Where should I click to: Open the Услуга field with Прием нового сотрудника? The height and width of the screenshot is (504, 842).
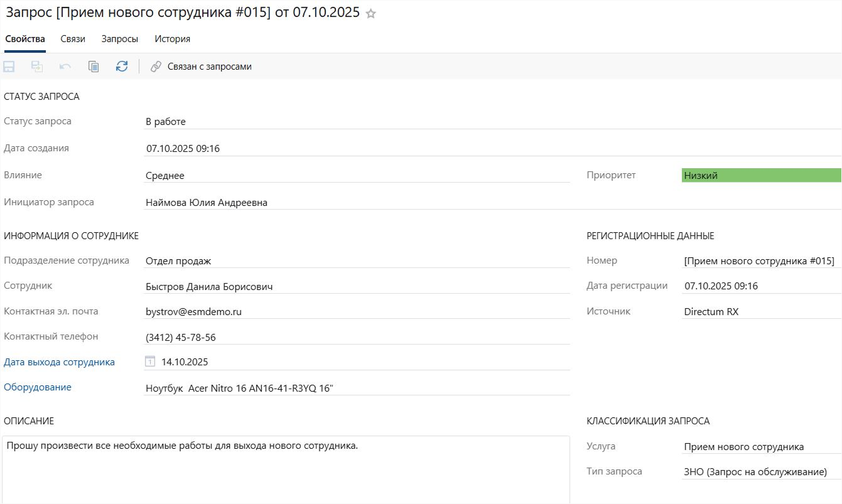pos(761,447)
